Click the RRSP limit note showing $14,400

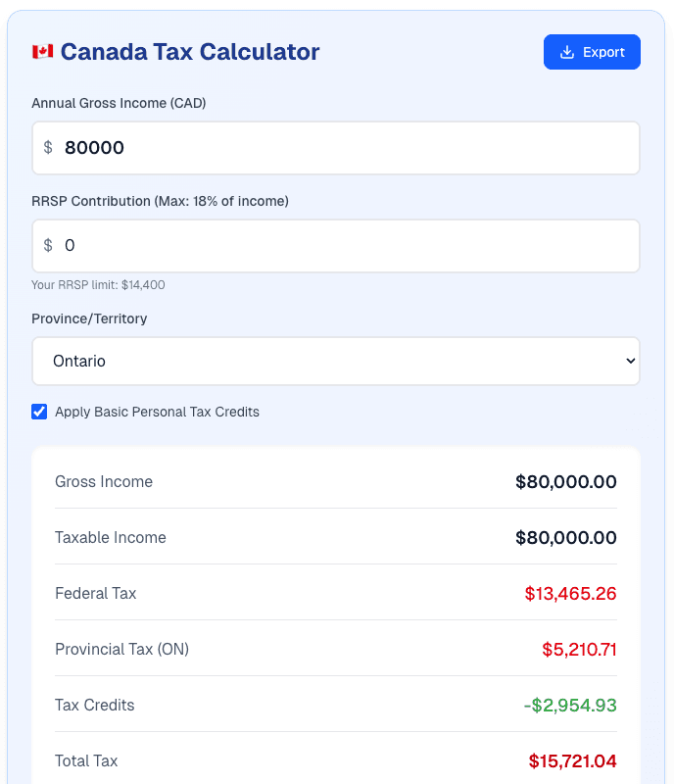[x=98, y=284]
